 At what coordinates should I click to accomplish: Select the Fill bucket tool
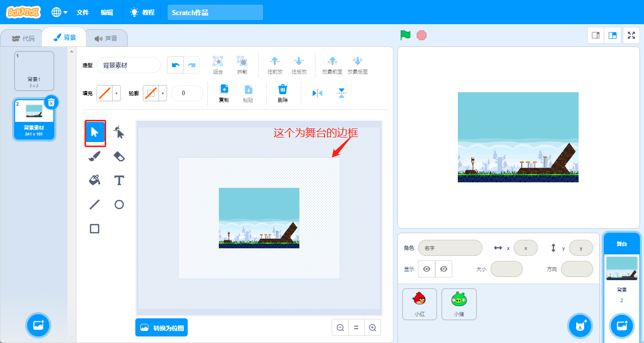tap(95, 180)
